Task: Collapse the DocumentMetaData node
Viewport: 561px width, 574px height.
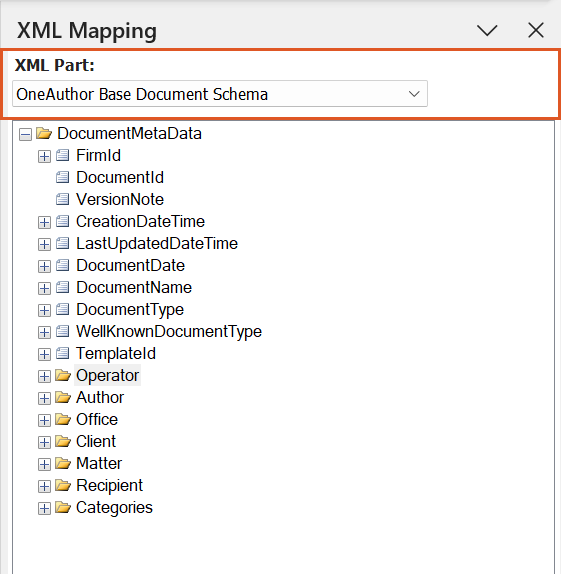Action: tap(25, 134)
